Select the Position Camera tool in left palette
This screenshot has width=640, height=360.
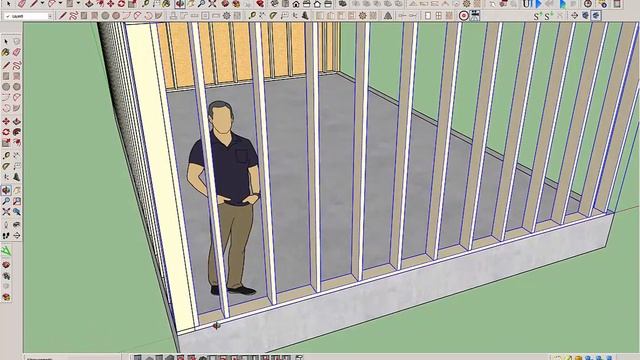pos(6,225)
